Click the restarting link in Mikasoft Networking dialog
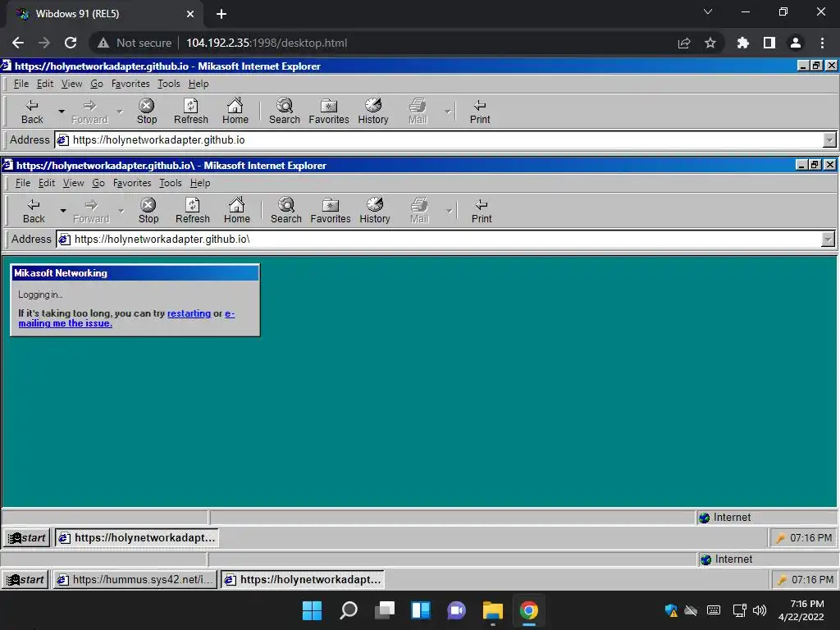Image resolution: width=840 pixels, height=630 pixels. [x=189, y=313]
